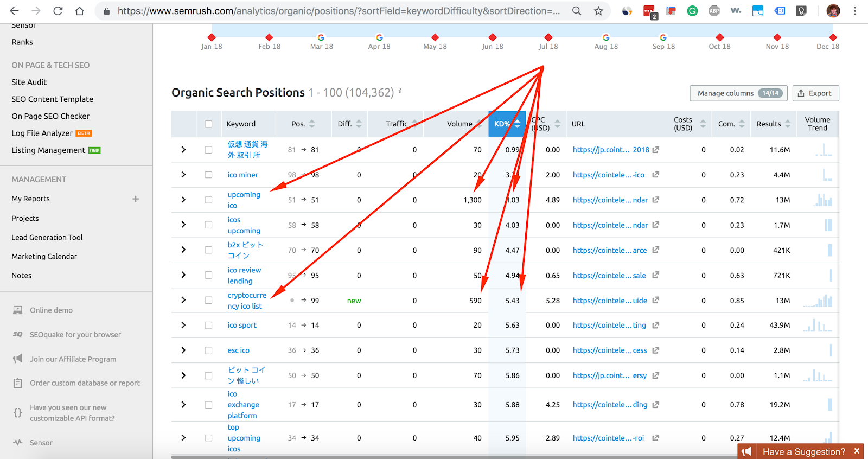Check the box for 'icos upcoming' row
The width and height of the screenshot is (868, 459).
click(x=208, y=225)
